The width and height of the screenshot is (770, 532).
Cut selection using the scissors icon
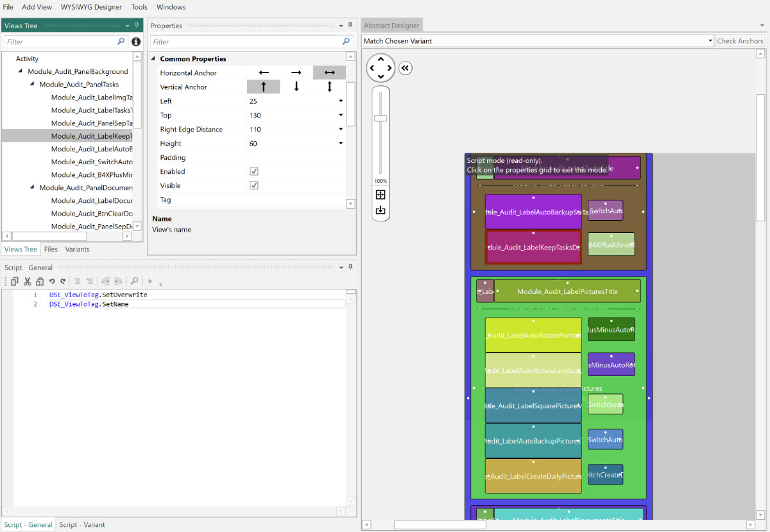coord(28,281)
